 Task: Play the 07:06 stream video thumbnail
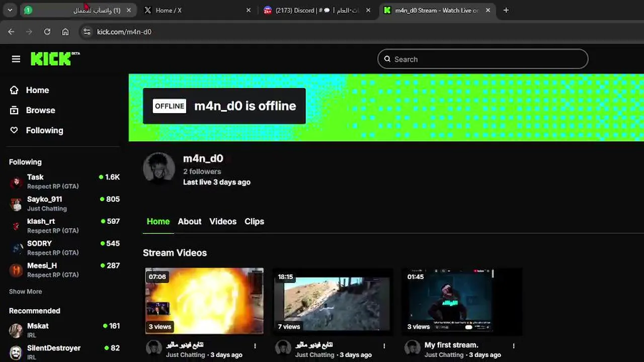coord(204,301)
